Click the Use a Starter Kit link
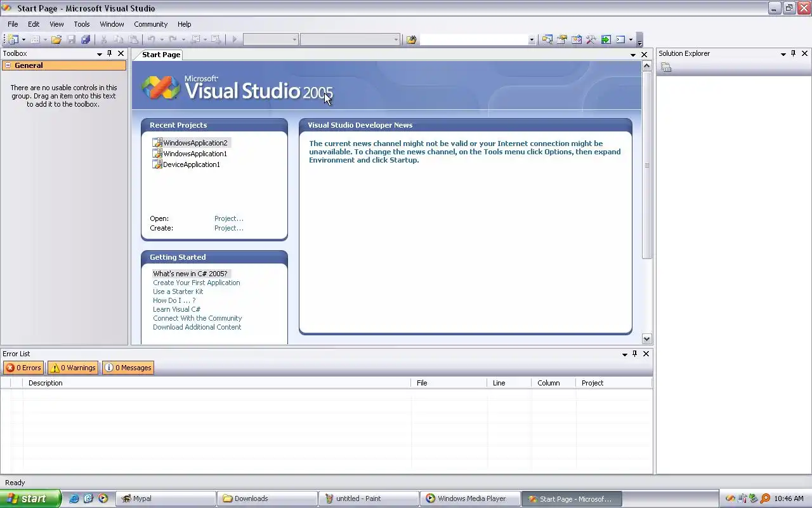Screen dimensions: 812x508 coord(178,291)
